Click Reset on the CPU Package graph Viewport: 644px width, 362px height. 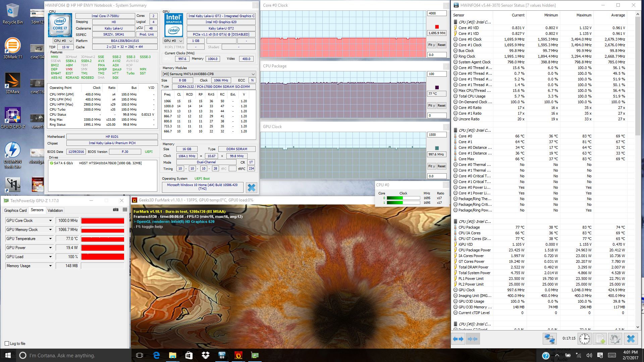point(441,106)
